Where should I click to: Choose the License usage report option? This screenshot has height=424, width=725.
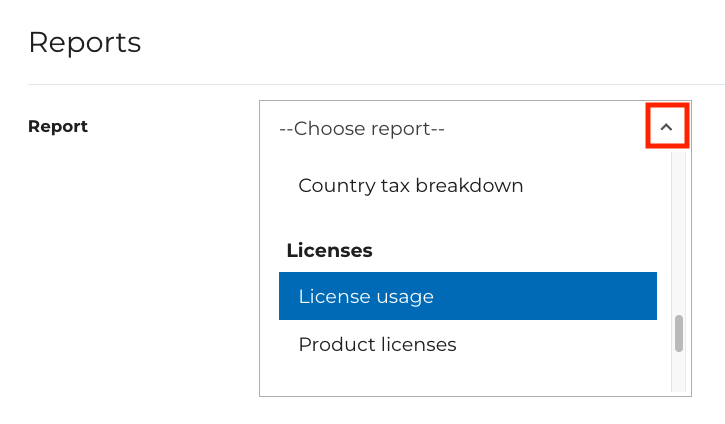(x=467, y=296)
